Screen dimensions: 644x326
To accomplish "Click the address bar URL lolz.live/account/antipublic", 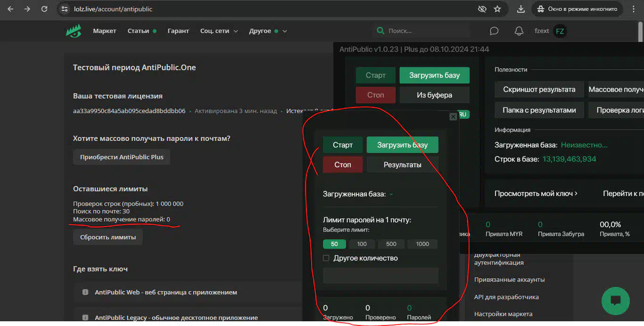I will pos(113,9).
